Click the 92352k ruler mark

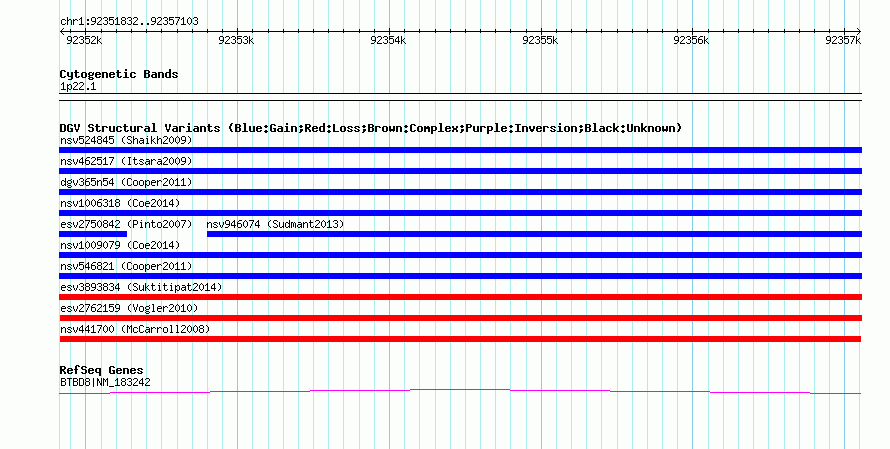[84, 40]
